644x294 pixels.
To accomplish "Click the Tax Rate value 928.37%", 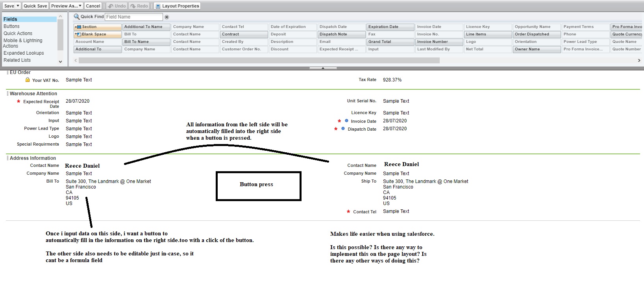I will pyautogui.click(x=392, y=80).
